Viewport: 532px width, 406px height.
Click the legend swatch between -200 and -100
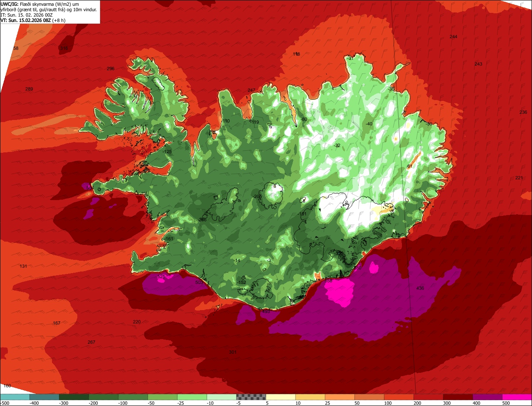pyautogui.click(x=103, y=397)
